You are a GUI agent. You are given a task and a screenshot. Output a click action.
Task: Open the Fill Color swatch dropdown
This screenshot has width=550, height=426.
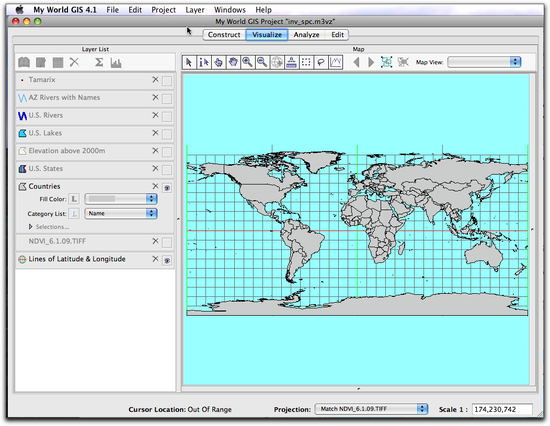[121, 199]
